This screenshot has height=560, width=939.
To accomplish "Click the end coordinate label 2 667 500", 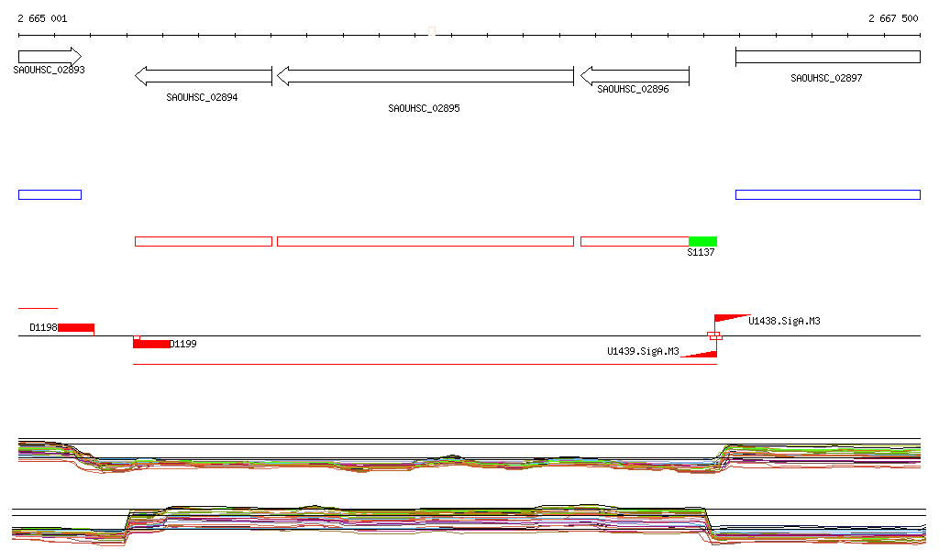I will (x=892, y=18).
